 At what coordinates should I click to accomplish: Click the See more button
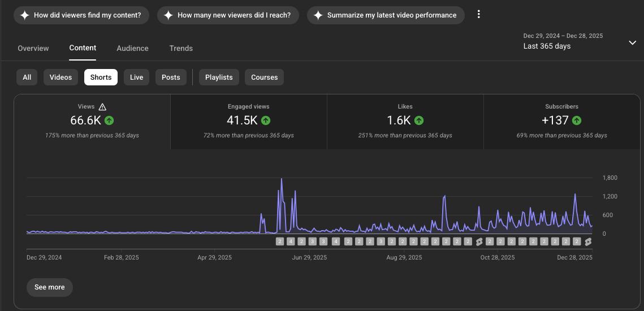click(x=50, y=287)
